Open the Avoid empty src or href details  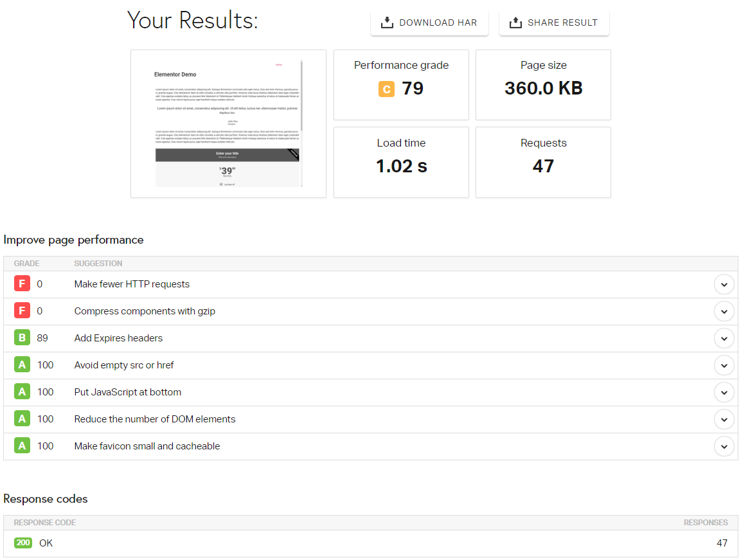[x=724, y=365]
